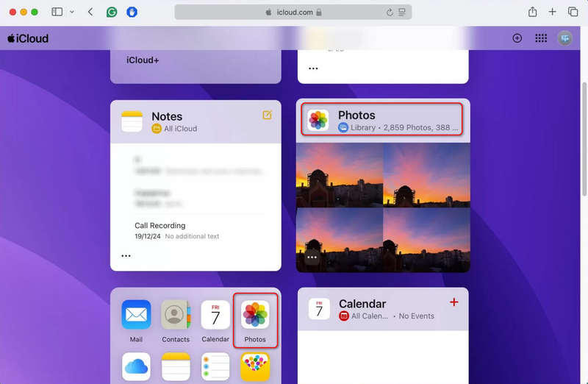Open the Notes widget title
Image resolution: width=588 pixels, height=384 pixels.
click(167, 116)
